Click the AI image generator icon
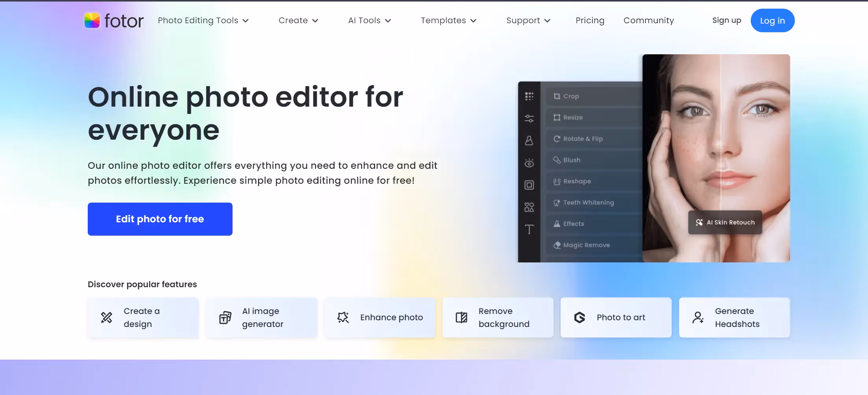 (225, 317)
